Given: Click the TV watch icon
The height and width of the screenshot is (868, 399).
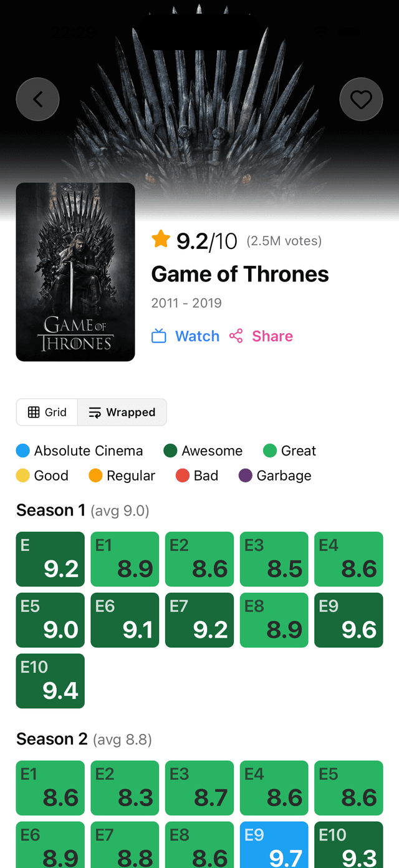Looking at the screenshot, I should point(159,336).
